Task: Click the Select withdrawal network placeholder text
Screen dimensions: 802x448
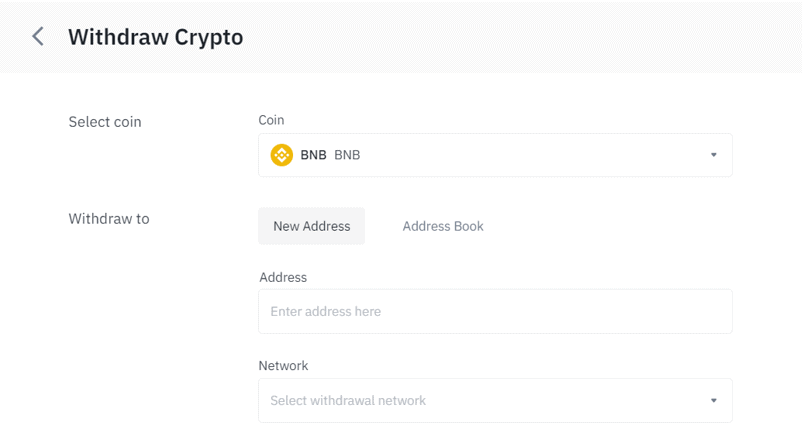Action: click(x=348, y=400)
